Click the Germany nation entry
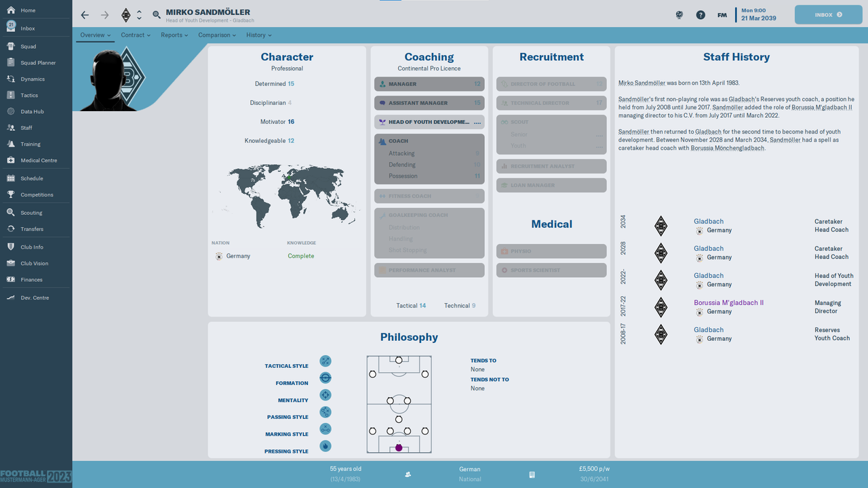 (233, 256)
